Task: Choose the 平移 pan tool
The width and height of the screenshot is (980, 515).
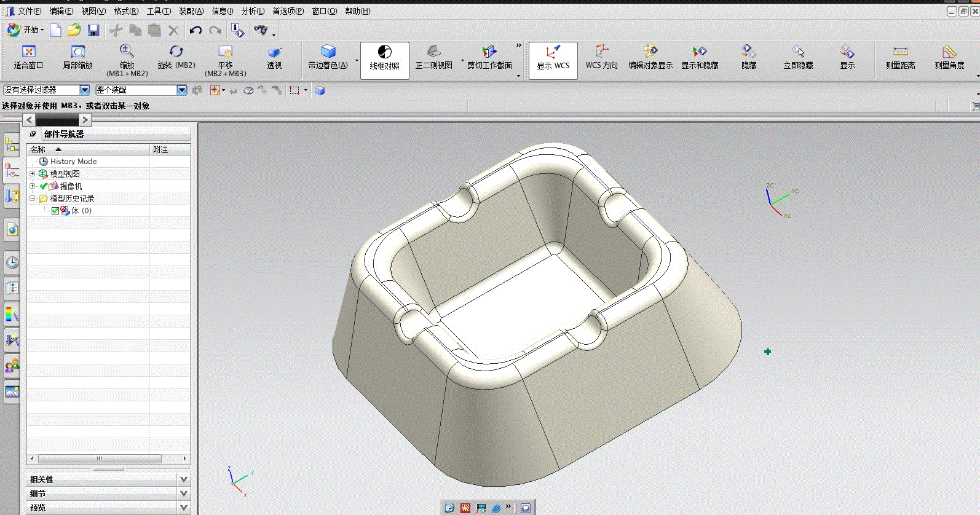Action: pyautogui.click(x=226, y=52)
